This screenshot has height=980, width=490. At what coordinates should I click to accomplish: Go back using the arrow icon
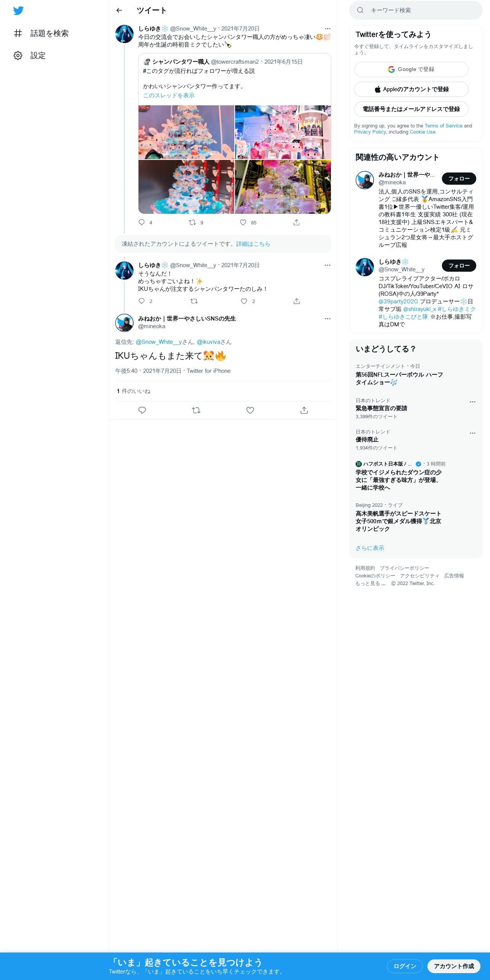pyautogui.click(x=119, y=10)
